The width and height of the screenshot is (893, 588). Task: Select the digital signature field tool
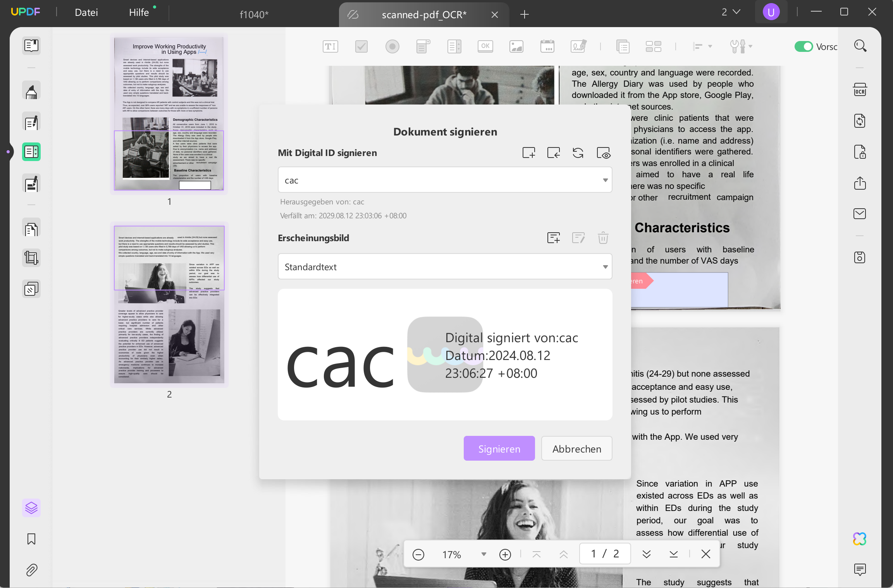(578, 46)
